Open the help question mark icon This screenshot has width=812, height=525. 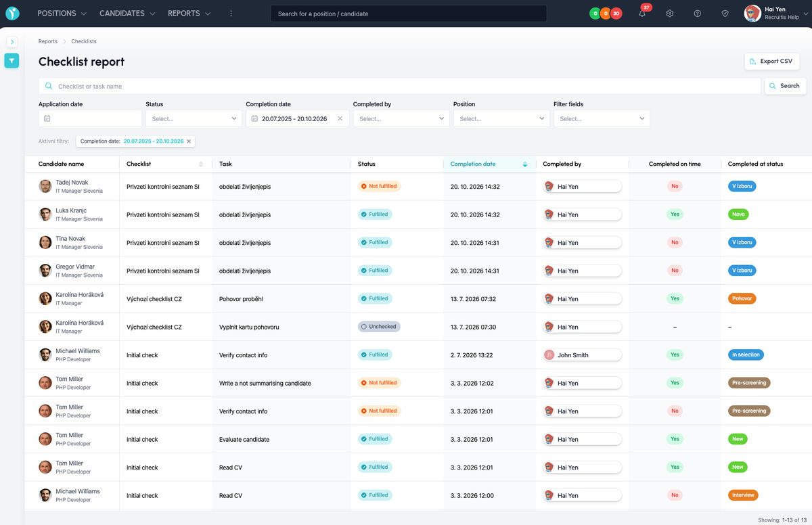(698, 14)
